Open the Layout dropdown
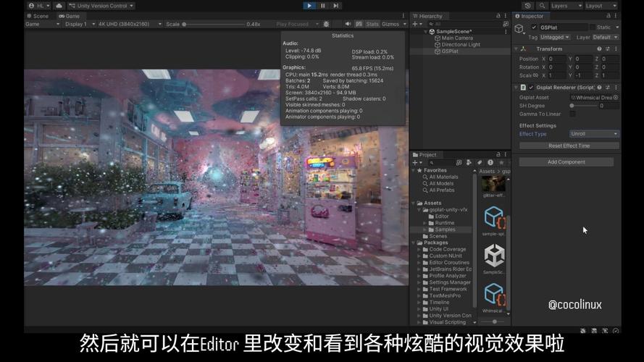The image size is (644, 362). (x=601, y=6)
